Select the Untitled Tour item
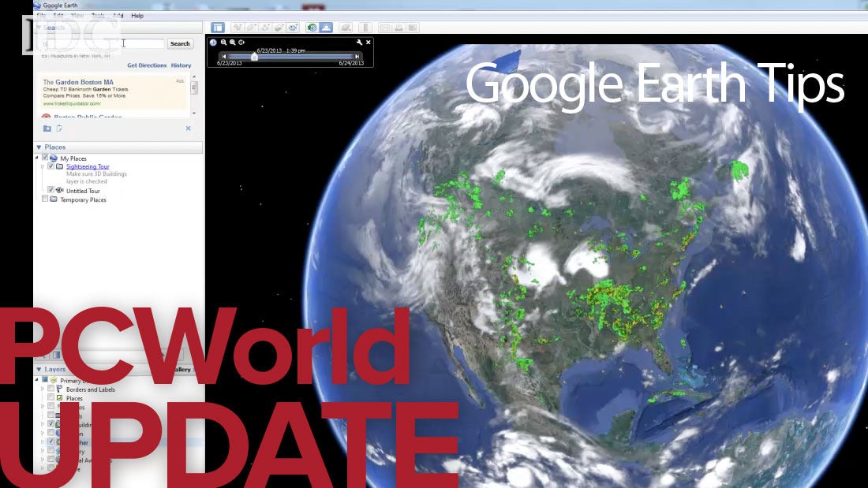 83,191
